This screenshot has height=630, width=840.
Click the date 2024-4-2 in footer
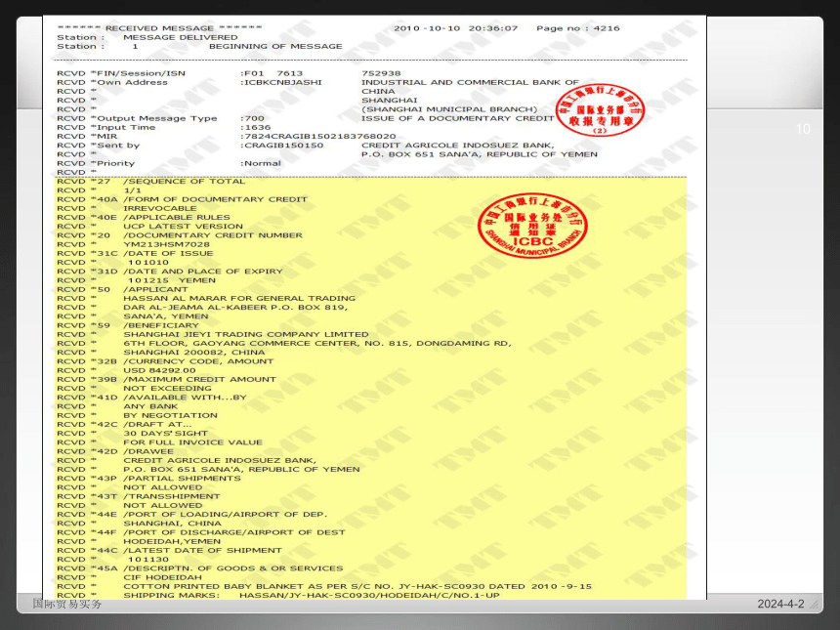[780, 604]
